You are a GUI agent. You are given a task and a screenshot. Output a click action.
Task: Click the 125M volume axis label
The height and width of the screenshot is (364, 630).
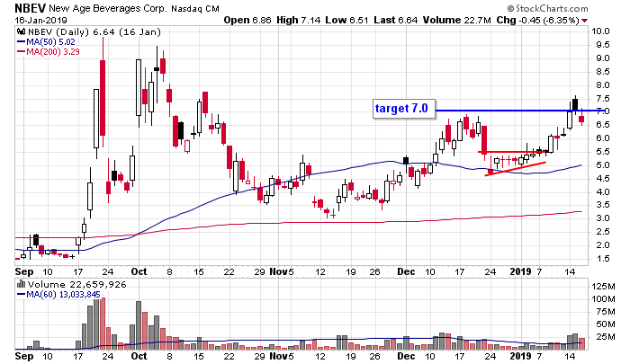[x=603, y=286]
